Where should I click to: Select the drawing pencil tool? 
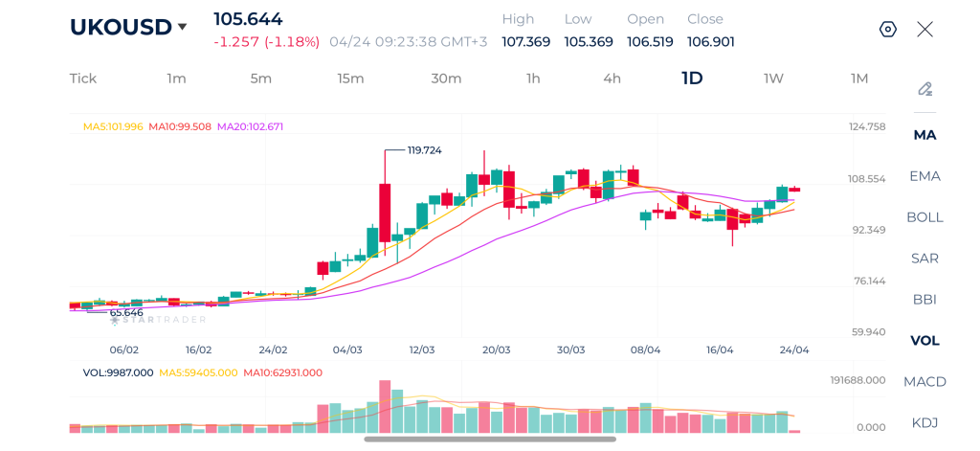click(x=924, y=89)
